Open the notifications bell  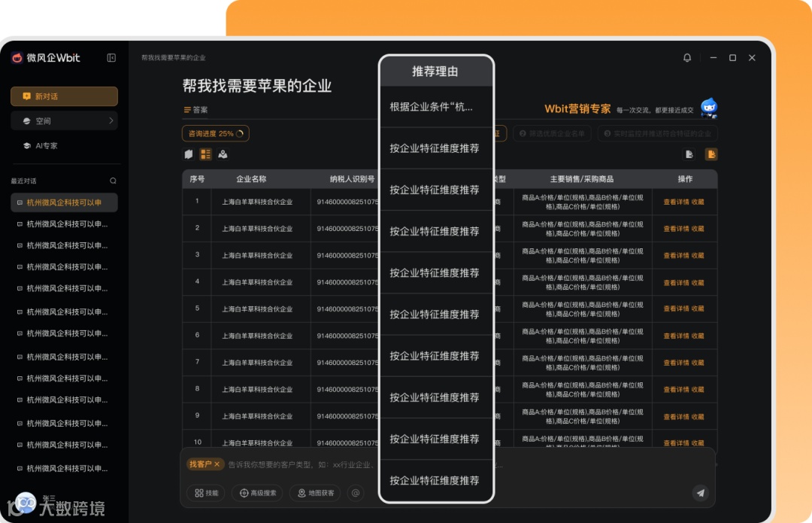point(686,57)
